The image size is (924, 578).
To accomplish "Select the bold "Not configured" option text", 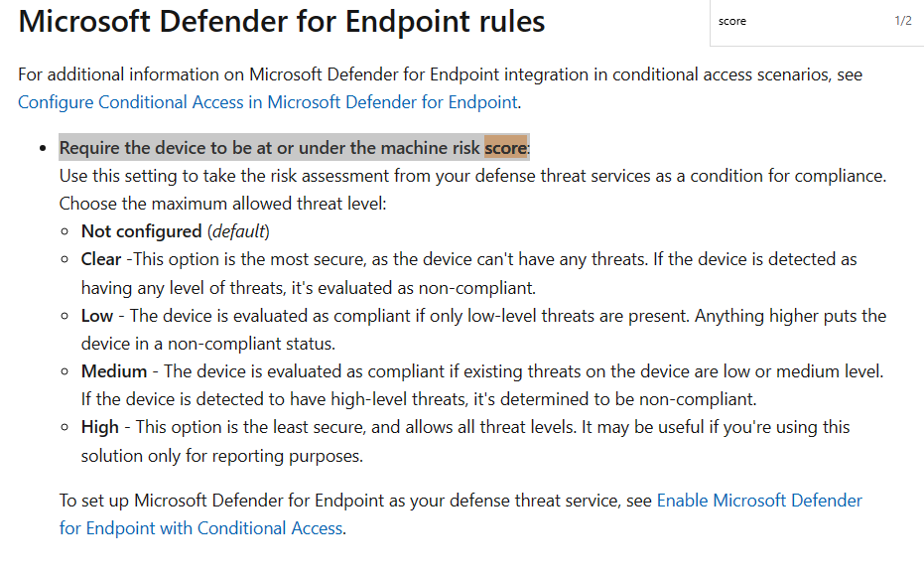I will (141, 231).
